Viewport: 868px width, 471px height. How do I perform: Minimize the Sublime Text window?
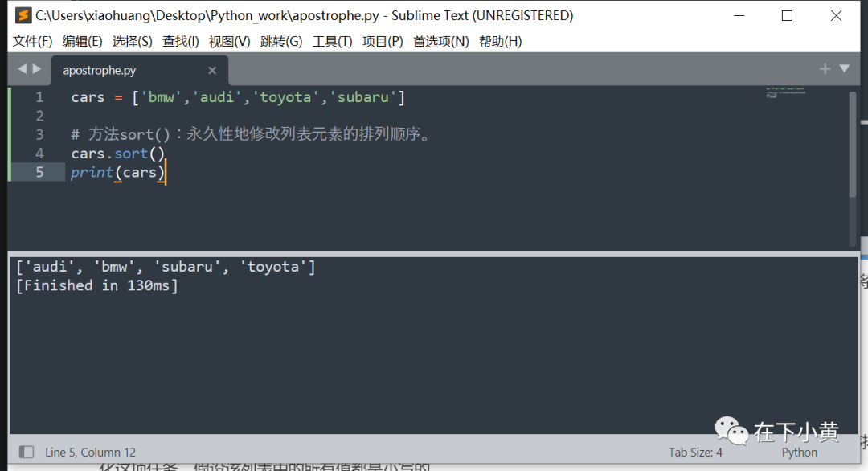tap(739, 15)
